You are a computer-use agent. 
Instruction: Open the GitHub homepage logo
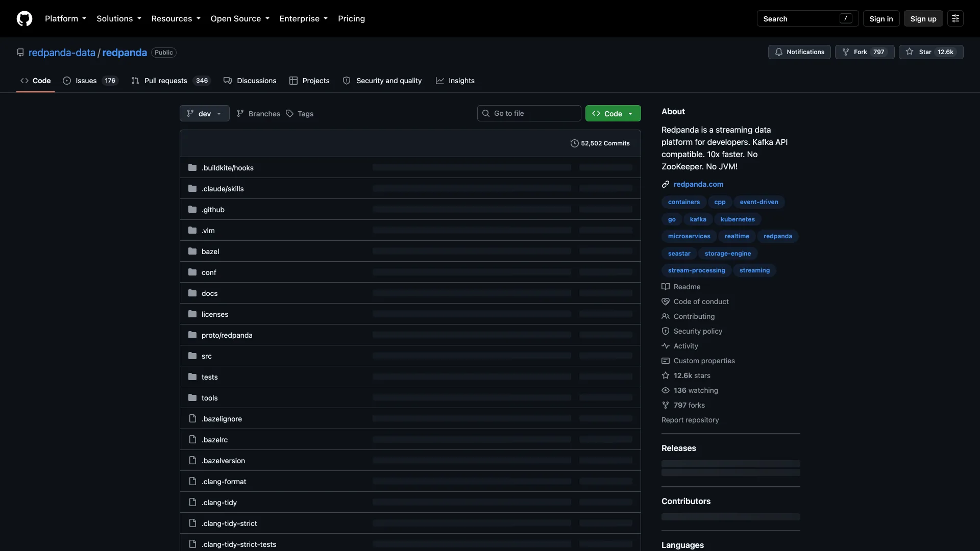coord(24,18)
